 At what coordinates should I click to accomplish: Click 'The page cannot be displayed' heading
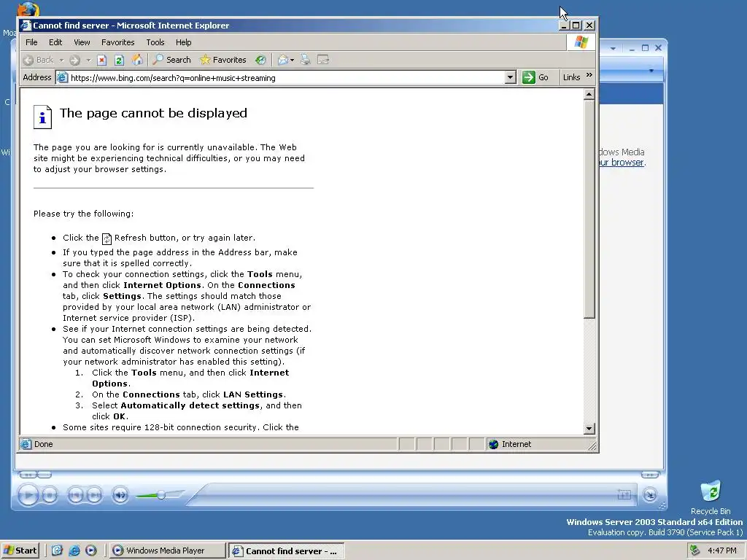tap(153, 113)
